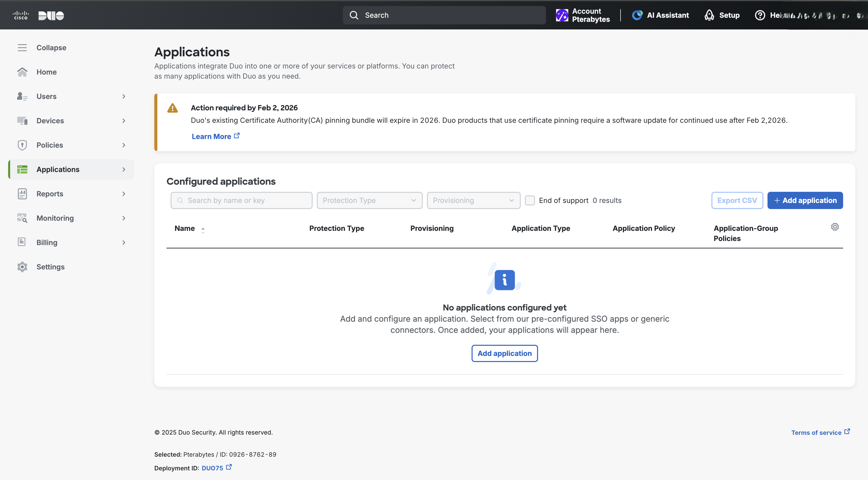Check the End of support checkbox

pos(530,200)
